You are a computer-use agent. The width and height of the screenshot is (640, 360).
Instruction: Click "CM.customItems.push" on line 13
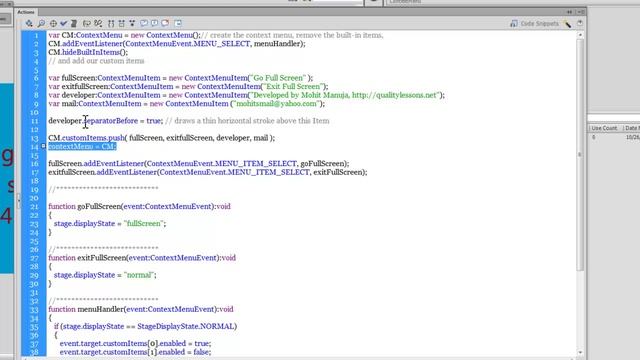coord(87,138)
